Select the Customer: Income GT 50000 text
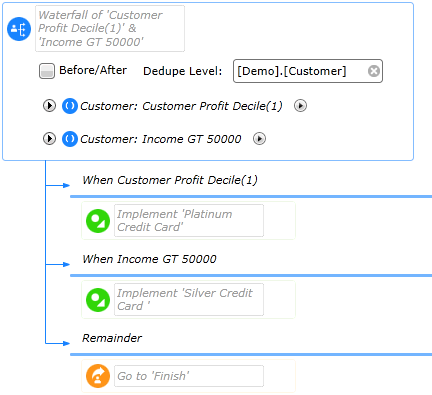The width and height of the screenshot is (432, 395). point(161,139)
